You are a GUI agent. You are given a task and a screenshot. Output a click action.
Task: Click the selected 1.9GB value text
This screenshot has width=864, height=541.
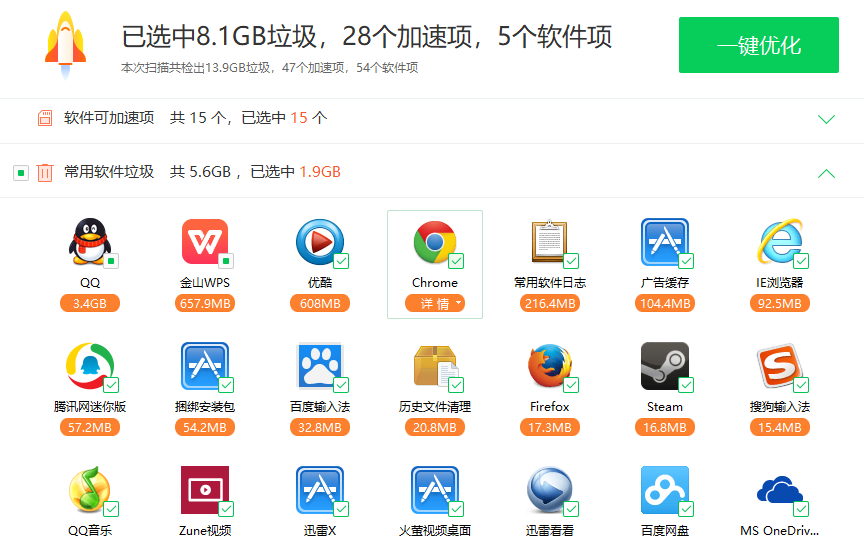(320, 172)
